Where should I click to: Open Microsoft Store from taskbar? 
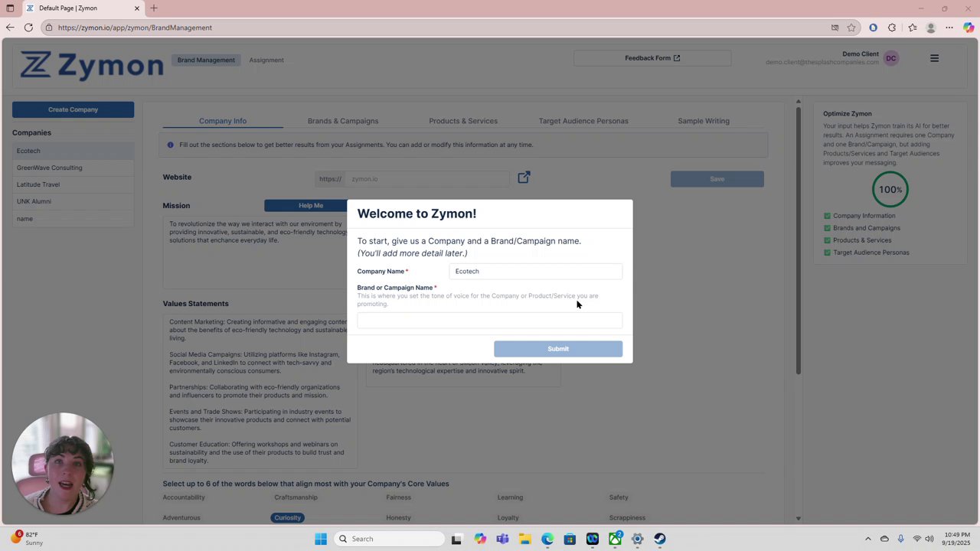click(x=570, y=539)
